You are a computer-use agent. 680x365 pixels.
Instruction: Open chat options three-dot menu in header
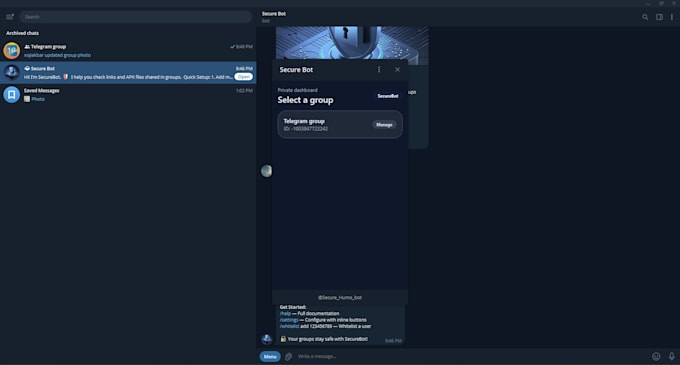672,17
